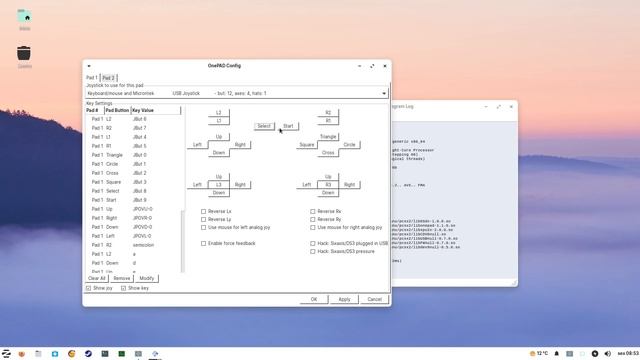The width and height of the screenshot is (640, 360).
Task: Sort by the Key Value column header
Action: tap(156, 110)
